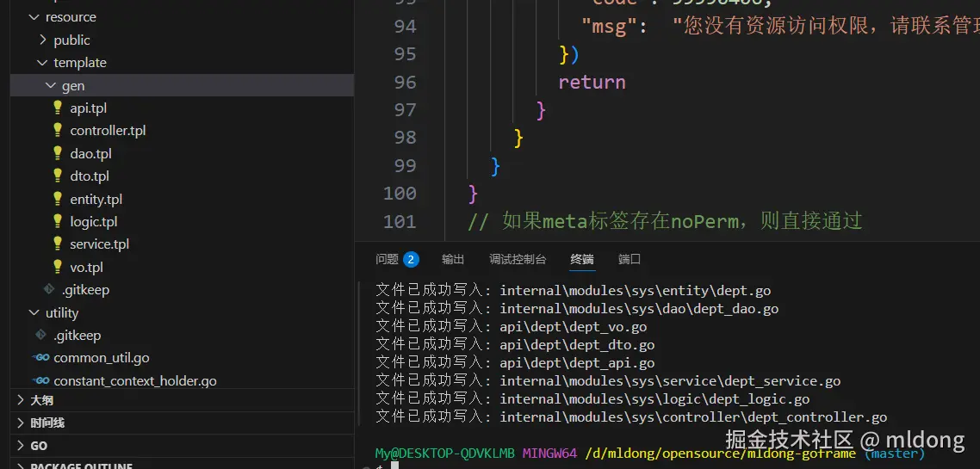Open logic.tpl template file

[94, 222]
